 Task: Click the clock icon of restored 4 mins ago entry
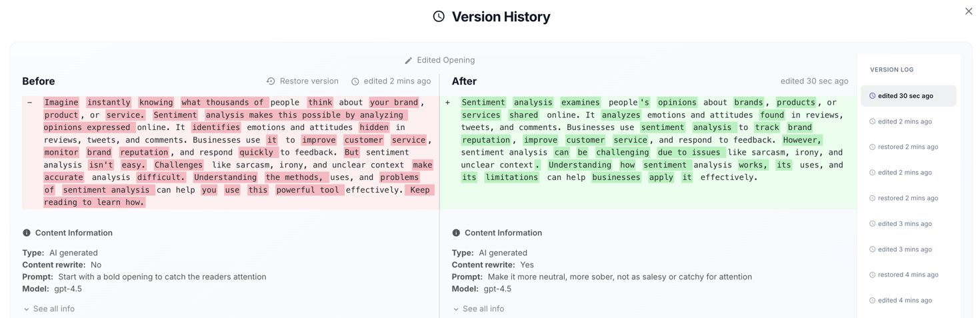pos(872,275)
